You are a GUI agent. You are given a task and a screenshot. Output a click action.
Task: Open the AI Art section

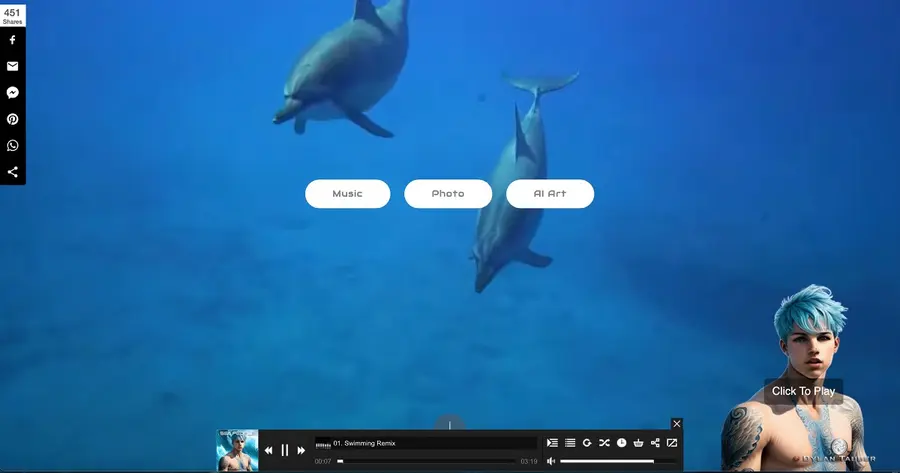click(550, 193)
